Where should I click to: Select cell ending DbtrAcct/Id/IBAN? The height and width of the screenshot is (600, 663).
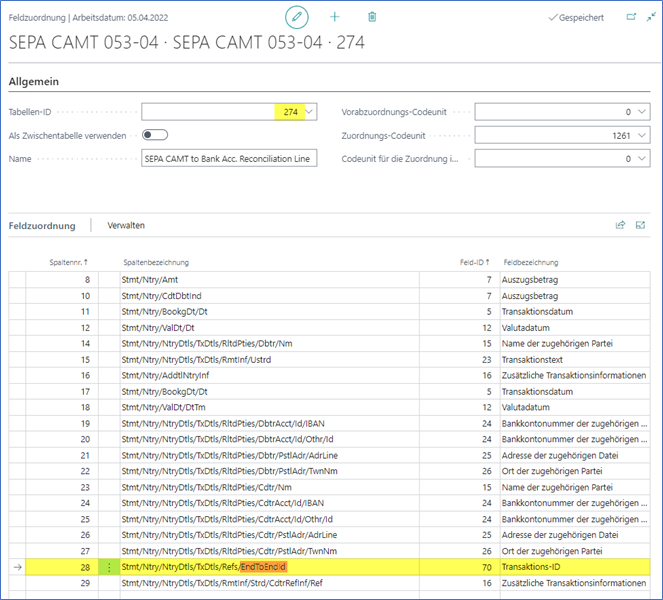269,423
